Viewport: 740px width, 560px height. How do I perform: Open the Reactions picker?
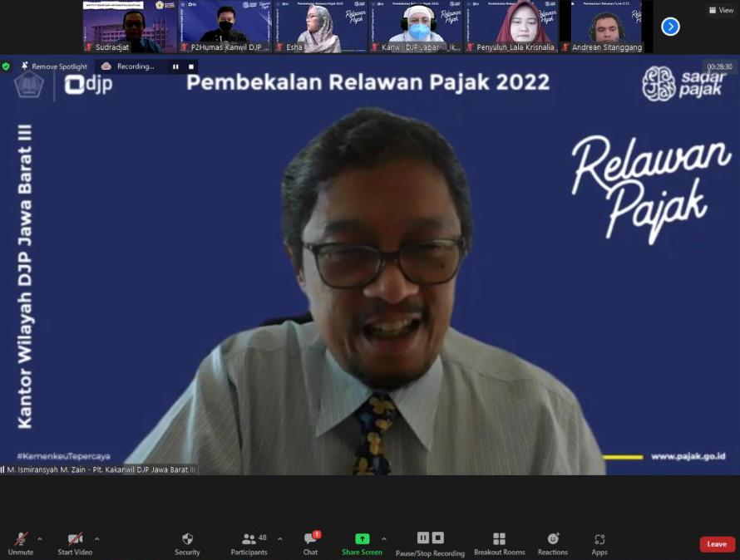553,543
